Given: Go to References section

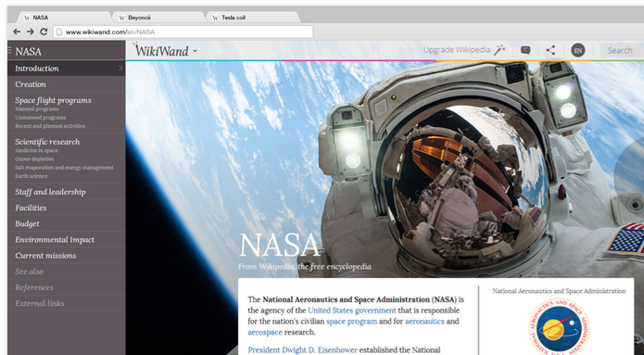Looking at the screenshot, I should (x=34, y=287).
